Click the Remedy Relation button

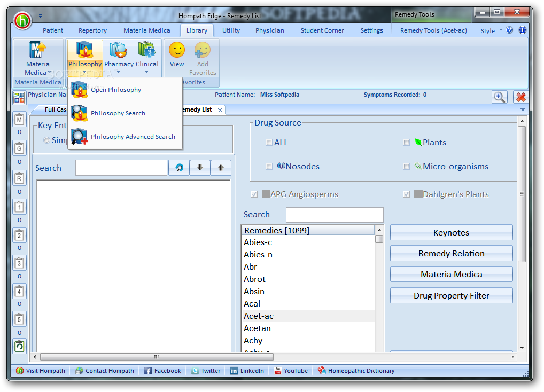(x=451, y=253)
